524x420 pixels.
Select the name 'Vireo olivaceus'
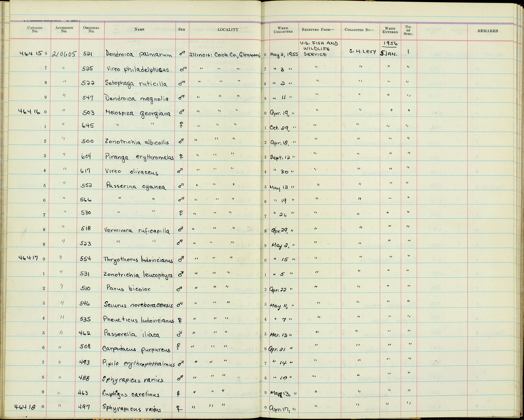coord(132,172)
